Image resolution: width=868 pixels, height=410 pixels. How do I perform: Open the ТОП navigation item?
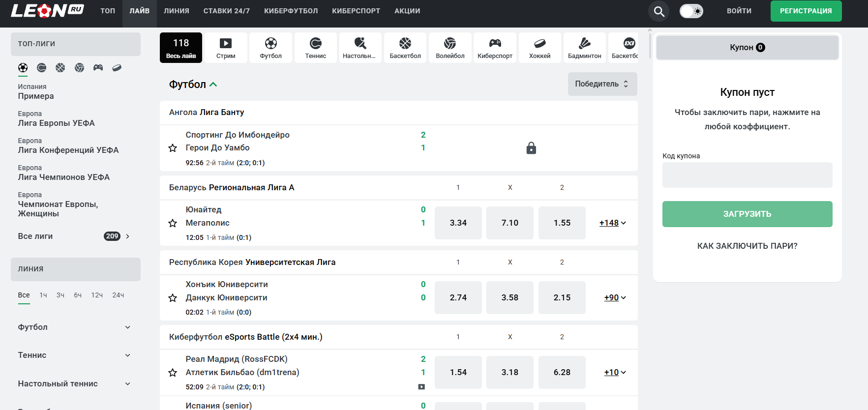(x=108, y=11)
